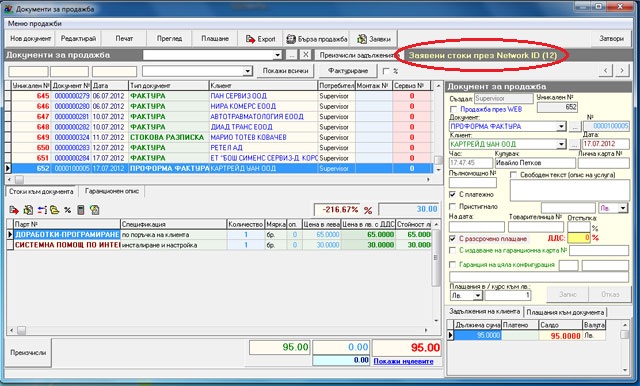
Task: Open the Лв. dropdown under Плащания в / курс
Action: pyautogui.click(x=478, y=295)
